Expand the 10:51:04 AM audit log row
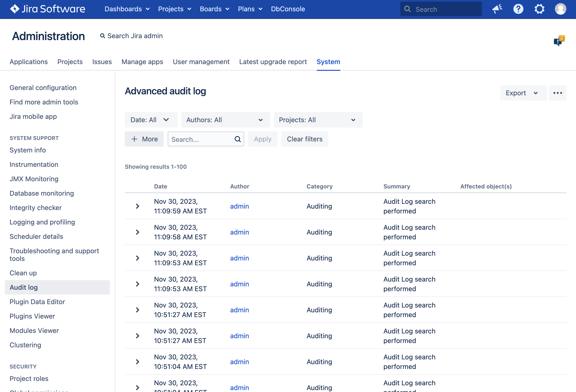Screen dimensions: 576x392 point(138,362)
